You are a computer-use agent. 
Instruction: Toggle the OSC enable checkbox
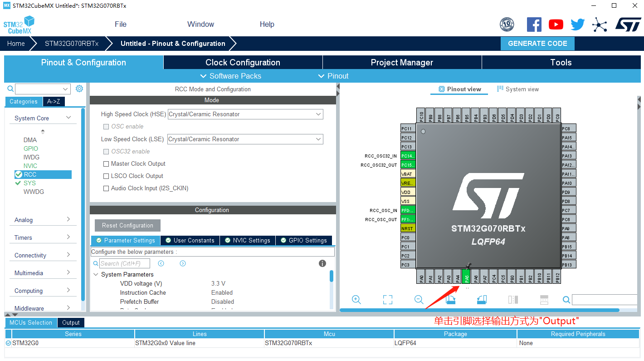click(106, 127)
